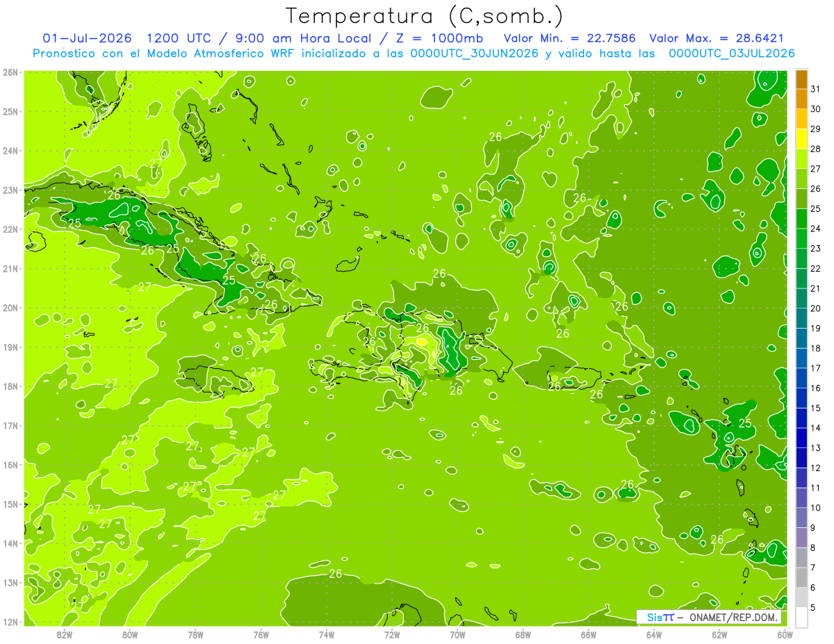Click the "21N" latitude axis label
Screen dimensions: 834x644
tap(10, 268)
